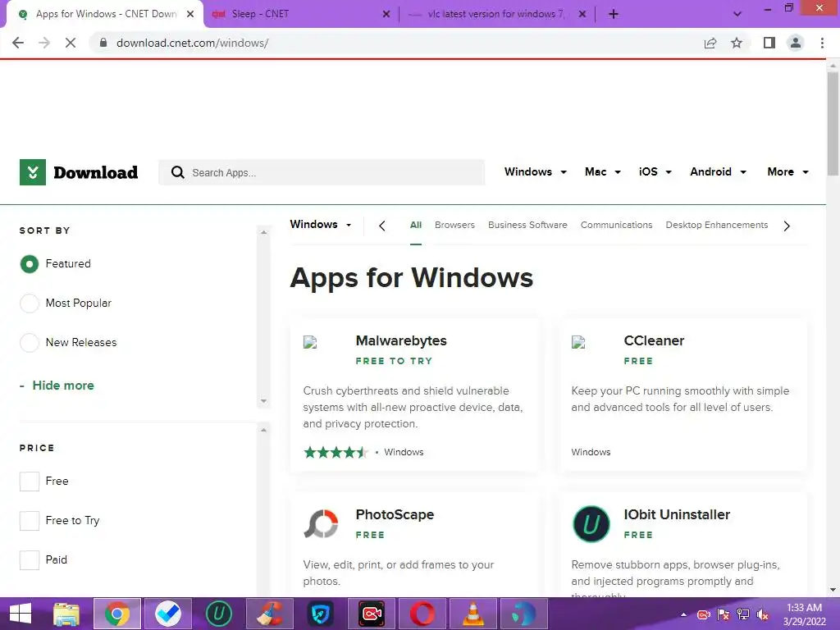Open the CCleaner app title link

(x=654, y=340)
